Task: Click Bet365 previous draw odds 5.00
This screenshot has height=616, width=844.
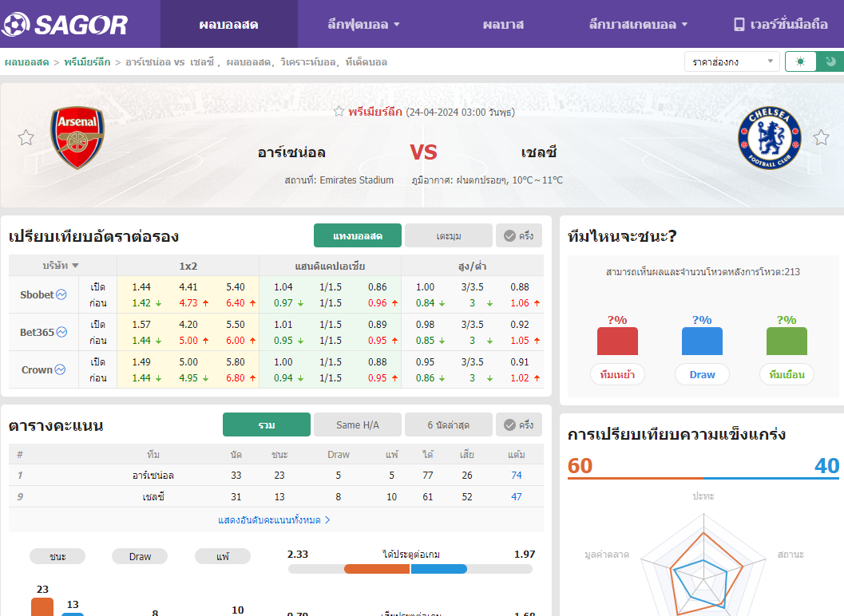Action: 188,341
